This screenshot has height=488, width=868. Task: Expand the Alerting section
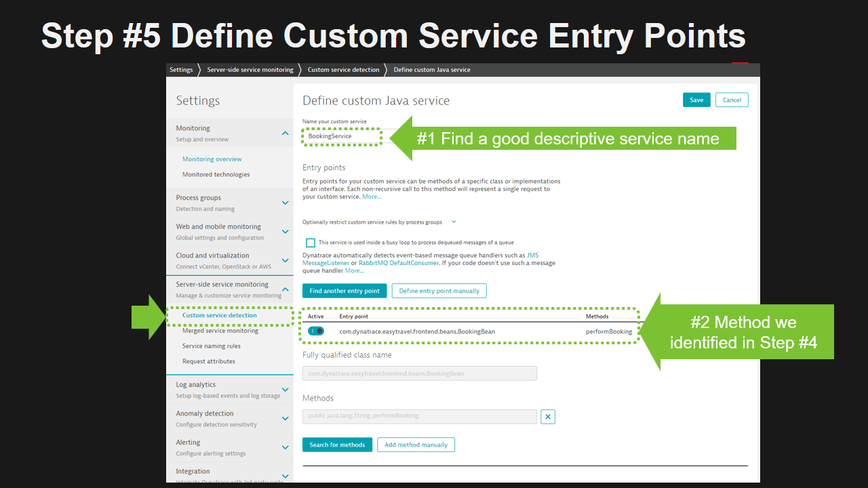pyautogui.click(x=285, y=447)
